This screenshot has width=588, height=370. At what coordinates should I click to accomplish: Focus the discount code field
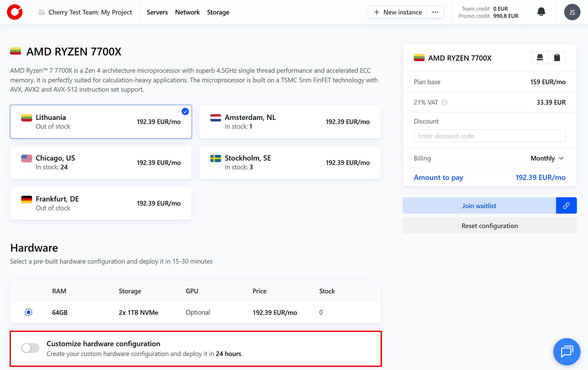click(489, 136)
